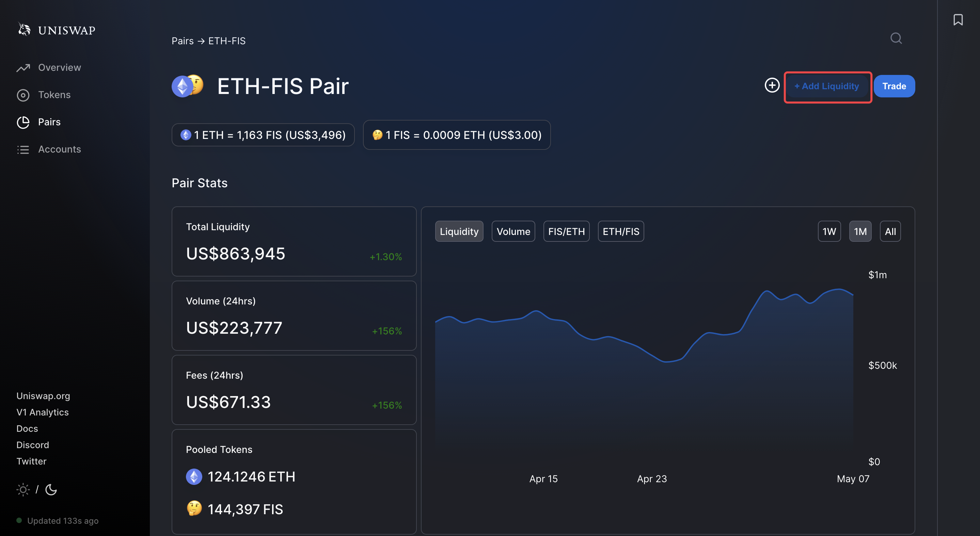Switch chart to Volume view
The height and width of the screenshot is (536, 980).
[x=513, y=231]
